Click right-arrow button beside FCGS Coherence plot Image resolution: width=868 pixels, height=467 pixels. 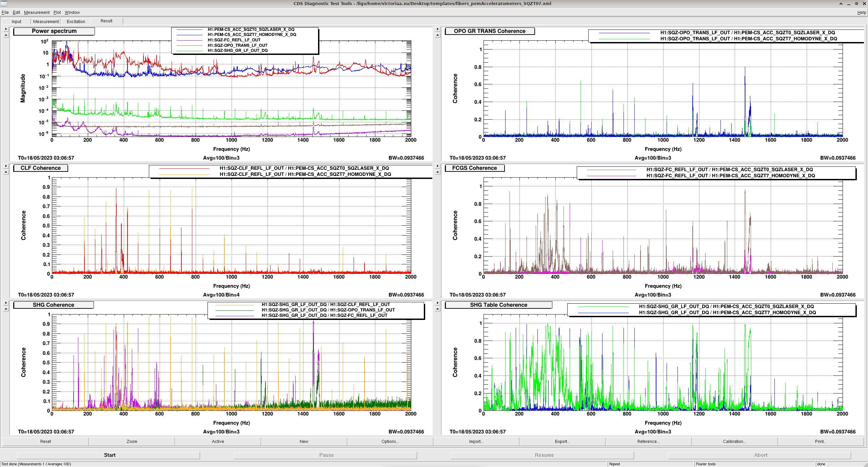pyautogui.click(x=437, y=166)
